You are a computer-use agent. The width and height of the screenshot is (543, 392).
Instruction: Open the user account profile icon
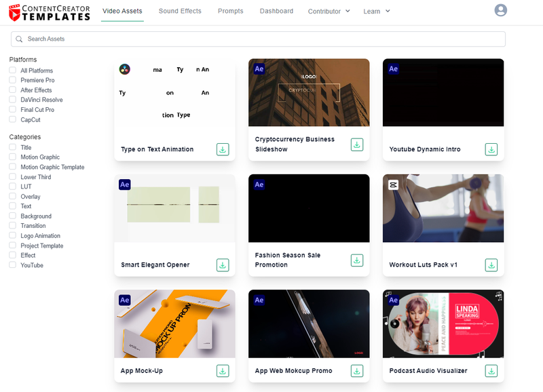pyautogui.click(x=500, y=10)
